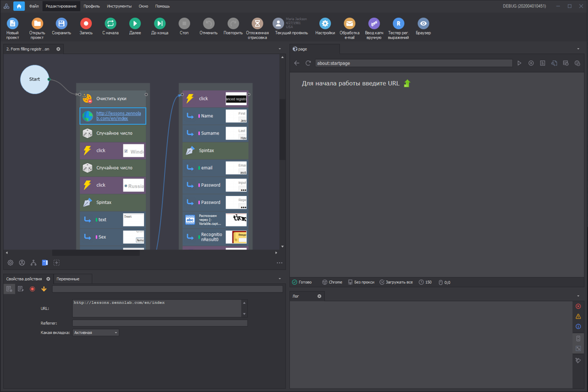Expand the Лог panel options arrow
Screen dimensions: 588x392
coord(578,296)
